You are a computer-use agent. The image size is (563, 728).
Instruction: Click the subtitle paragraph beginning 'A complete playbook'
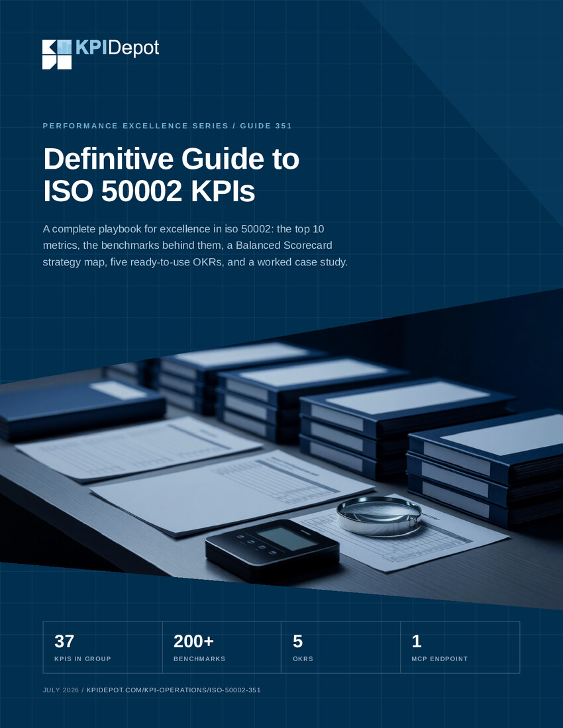195,246
